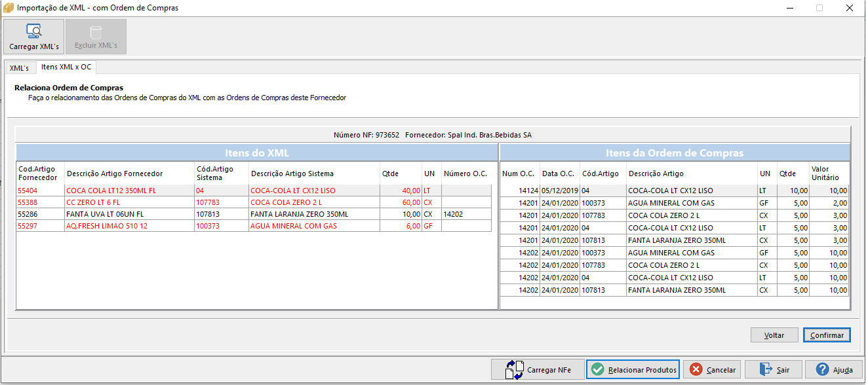Select order row 14124 dated 05/12/2019
Screen dimensions: 868x385
click(x=675, y=191)
